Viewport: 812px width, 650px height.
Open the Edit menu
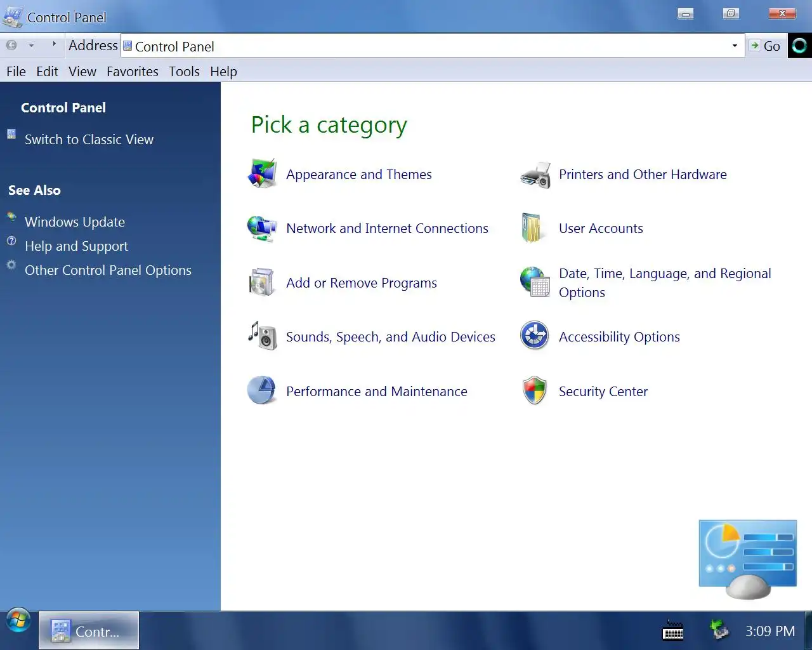(48, 72)
